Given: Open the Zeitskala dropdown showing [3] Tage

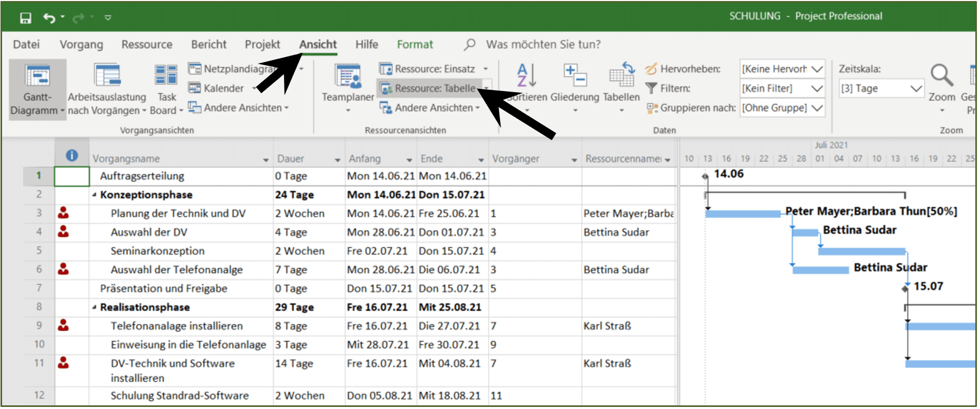Looking at the screenshot, I should click(x=881, y=89).
